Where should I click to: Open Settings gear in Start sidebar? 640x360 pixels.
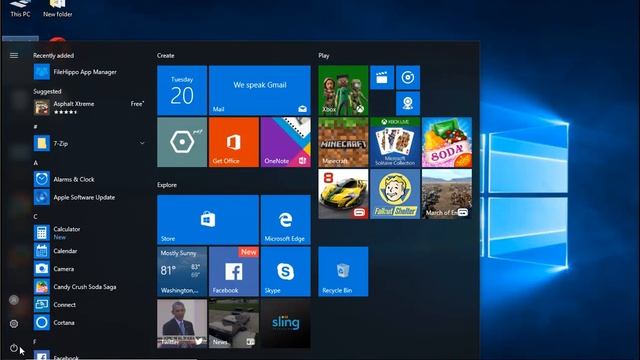[x=14, y=324]
